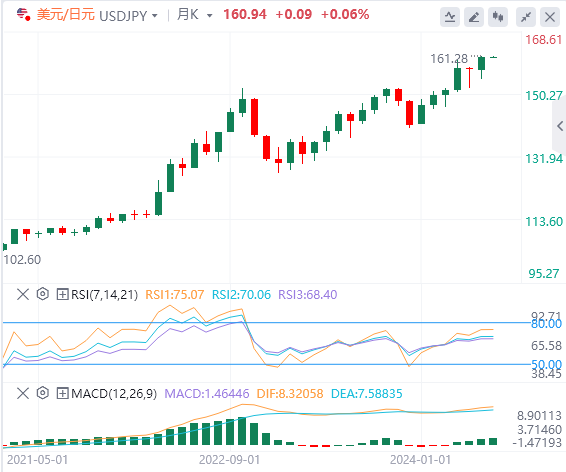Click the -1.47193 MACD axis value
Image resolution: width=566 pixels, height=472 pixels.
click(x=537, y=442)
